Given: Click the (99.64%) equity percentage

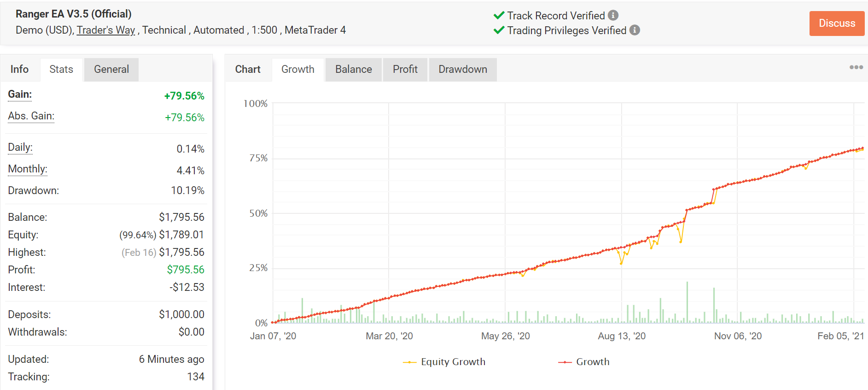Looking at the screenshot, I should coord(138,235).
